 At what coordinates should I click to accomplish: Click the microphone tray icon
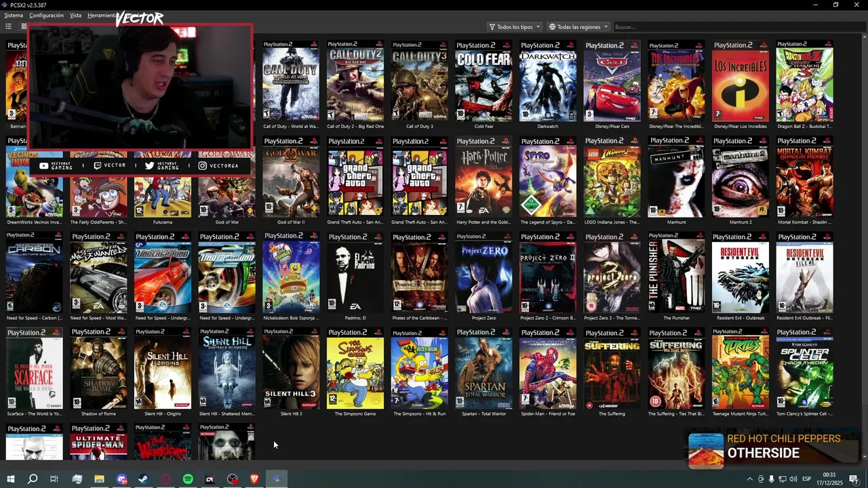771,479
